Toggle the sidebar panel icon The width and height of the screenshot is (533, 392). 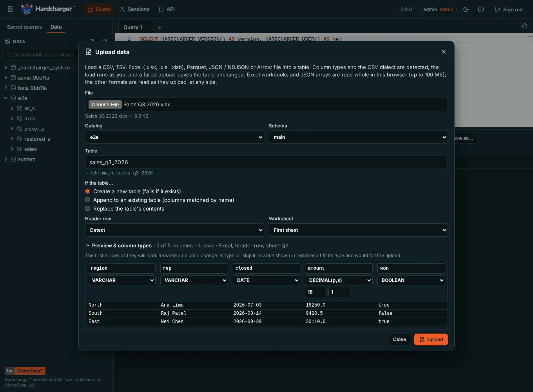click(x=11, y=9)
